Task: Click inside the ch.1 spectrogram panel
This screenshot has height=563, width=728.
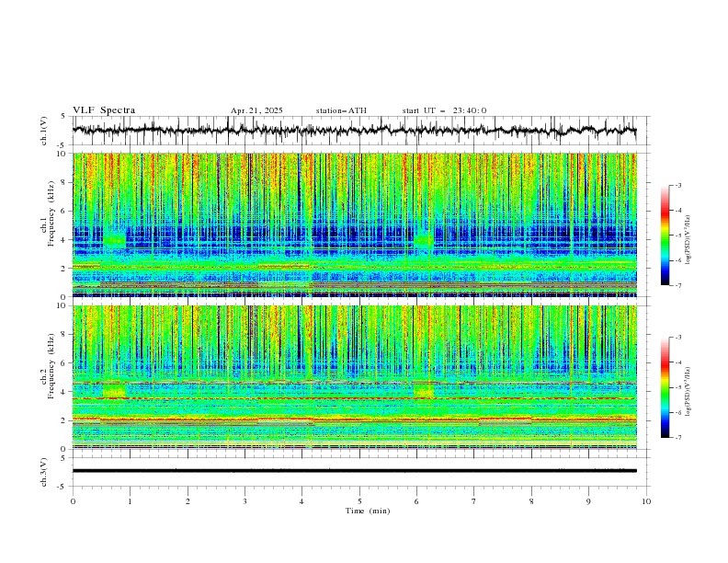Action: 355,224
